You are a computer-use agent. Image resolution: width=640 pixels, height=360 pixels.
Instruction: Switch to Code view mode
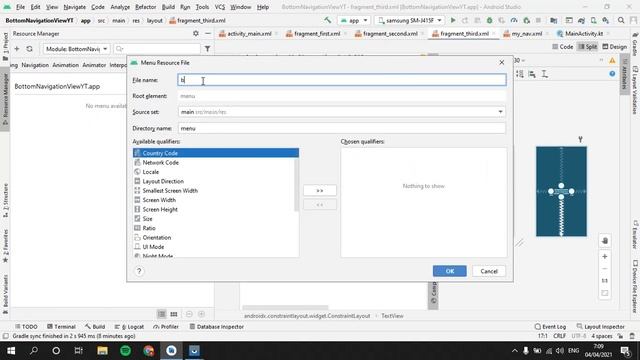pyautogui.click(x=562, y=47)
